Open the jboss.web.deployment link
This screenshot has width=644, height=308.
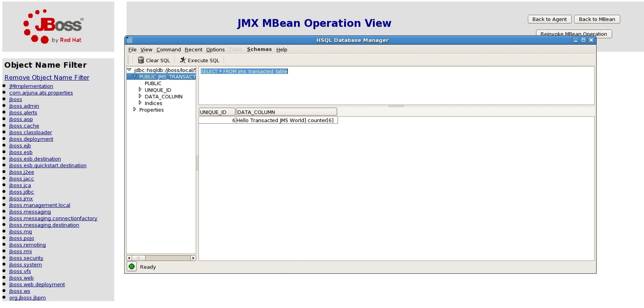coord(37,284)
